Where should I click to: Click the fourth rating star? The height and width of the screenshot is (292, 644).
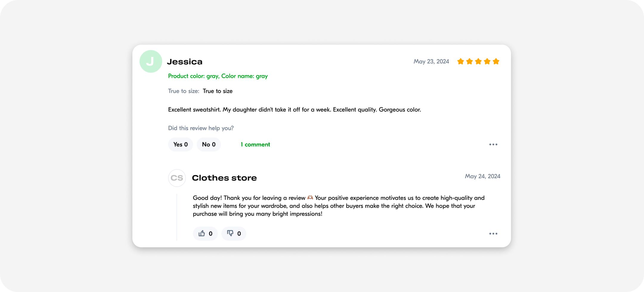(x=487, y=61)
